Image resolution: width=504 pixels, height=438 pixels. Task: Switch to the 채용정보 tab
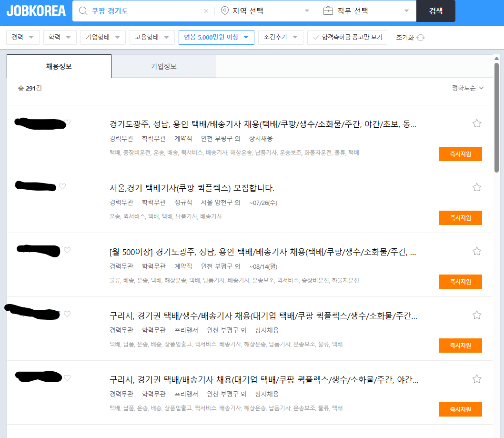pos(59,66)
